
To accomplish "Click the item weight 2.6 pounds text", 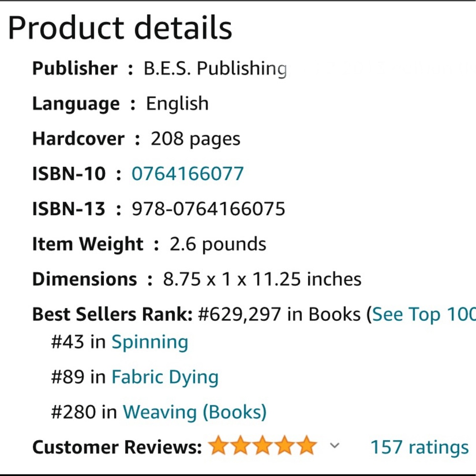I will coord(218,244).
